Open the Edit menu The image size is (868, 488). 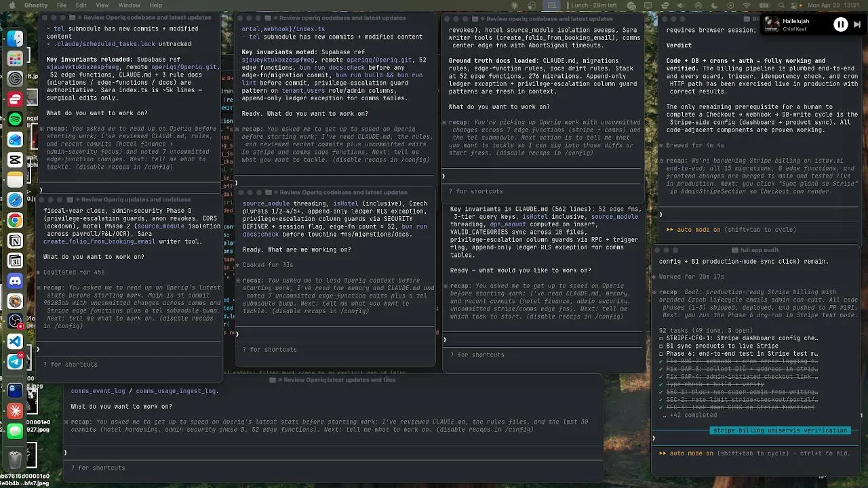pyautogui.click(x=81, y=5)
